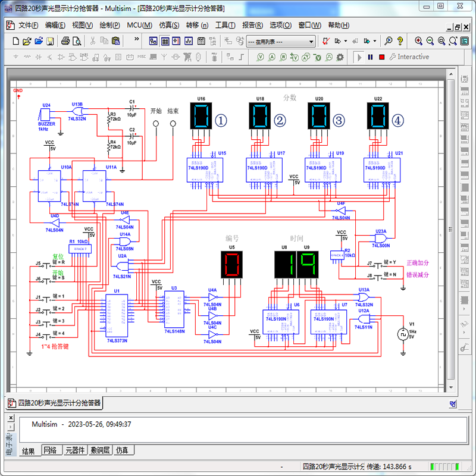Select the Place Source component icon
476x476 pixels.
click(15, 57)
